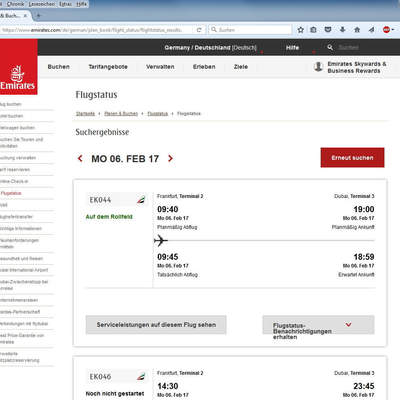Open the downloads arrow icon
This screenshot has height=400, width=400.
click(x=342, y=30)
